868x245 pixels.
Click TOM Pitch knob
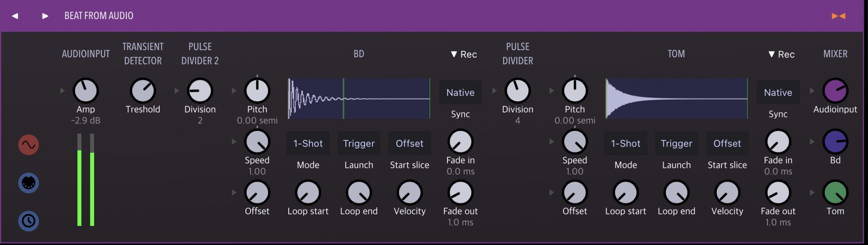tap(575, 90)
